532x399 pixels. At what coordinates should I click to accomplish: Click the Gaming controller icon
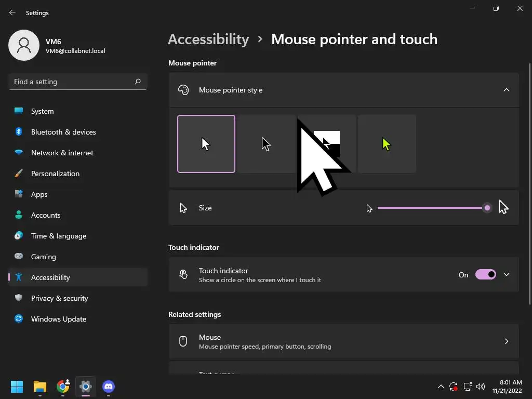(x=19, y=256)
